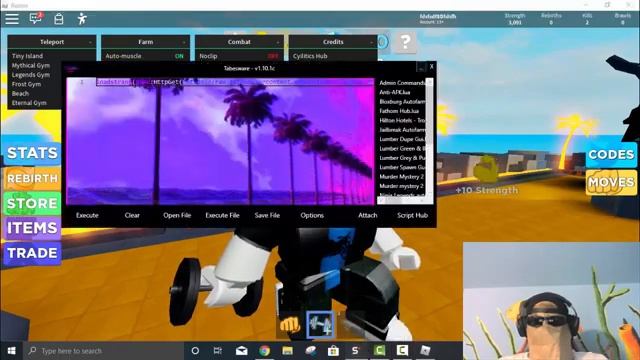Open the ITEMS game menu
640x360 pixels.
(x=32, y=228)
